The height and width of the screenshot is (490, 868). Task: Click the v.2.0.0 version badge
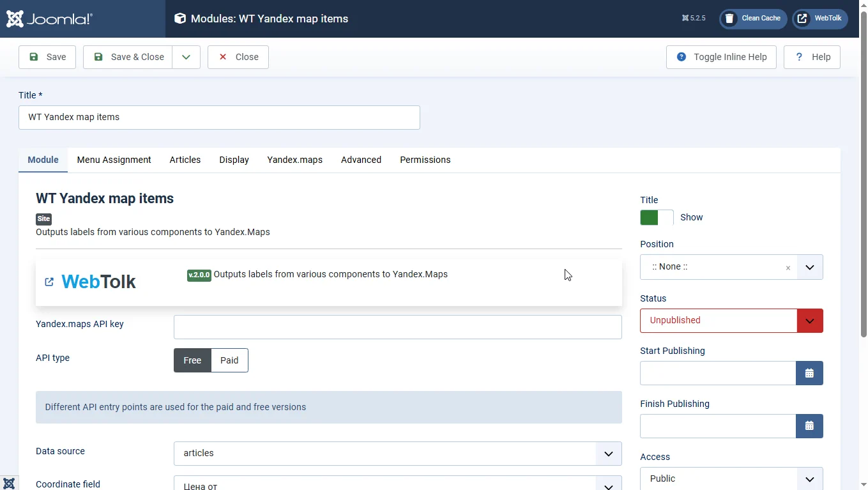(199, 275)
